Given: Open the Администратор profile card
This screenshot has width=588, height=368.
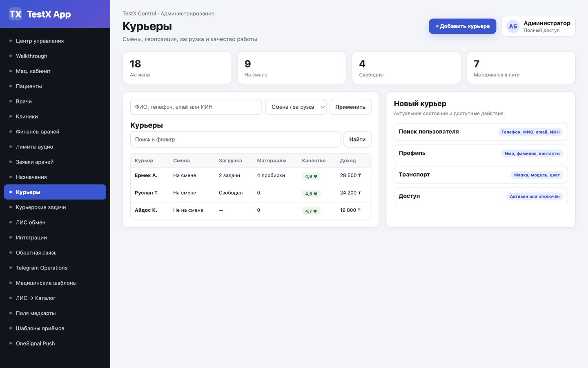Looking at the screenshot, I should pos(538,26).
